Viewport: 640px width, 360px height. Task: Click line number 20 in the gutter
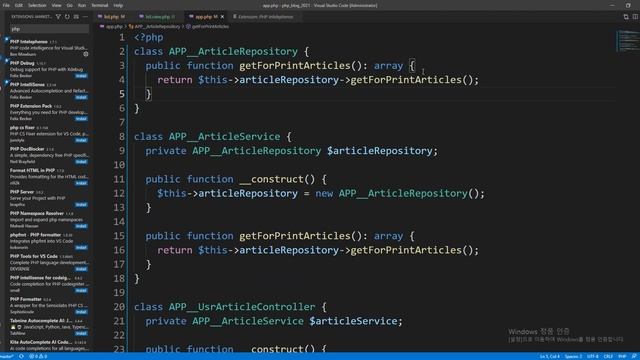tap(119, 307)
